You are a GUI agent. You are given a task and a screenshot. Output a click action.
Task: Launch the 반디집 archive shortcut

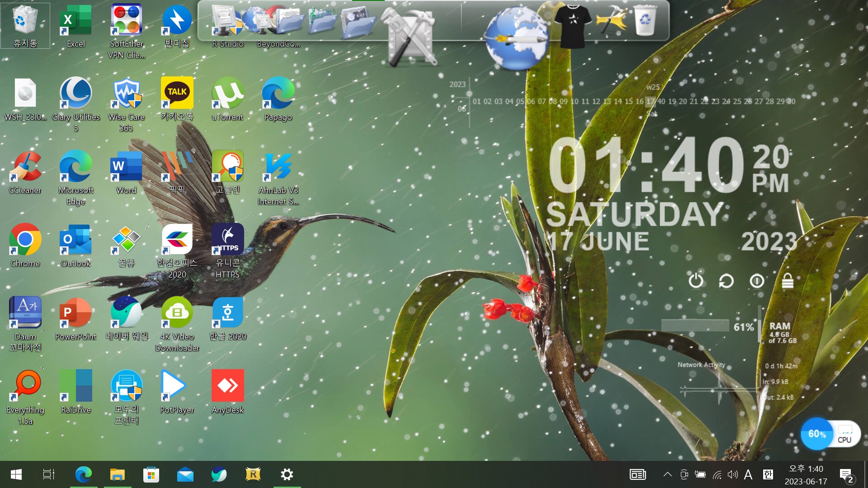click(x=177, y=26)
